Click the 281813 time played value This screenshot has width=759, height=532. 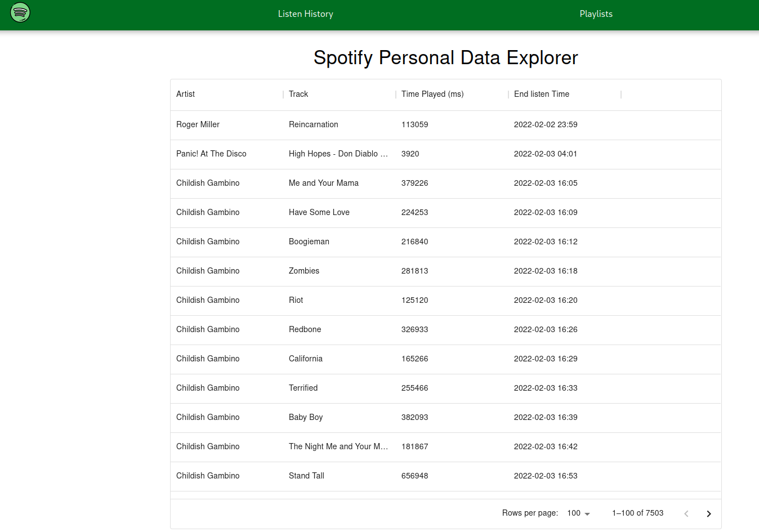415,271
